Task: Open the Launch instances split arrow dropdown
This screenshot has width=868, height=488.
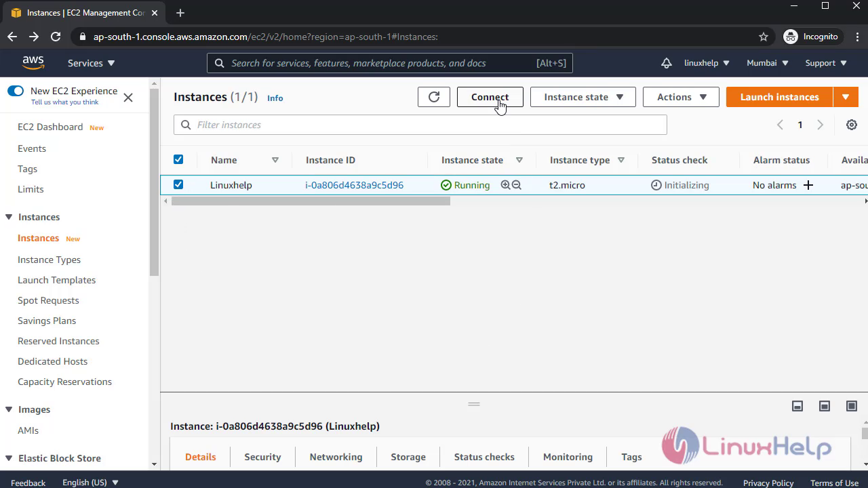Action: click(846, 97)
